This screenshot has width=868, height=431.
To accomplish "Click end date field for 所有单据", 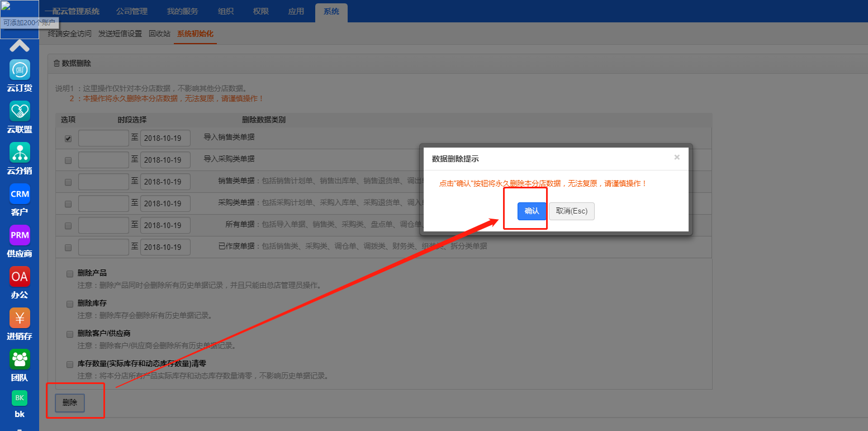I will coord(165,225).
